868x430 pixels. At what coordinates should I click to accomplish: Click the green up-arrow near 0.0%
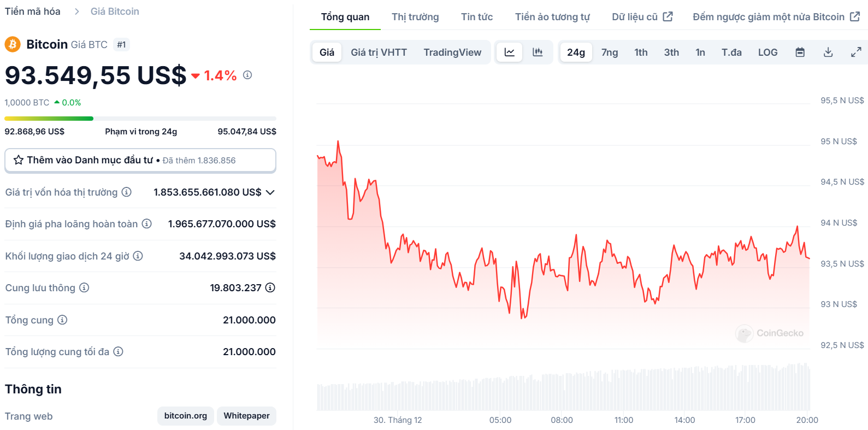[57, 102]
